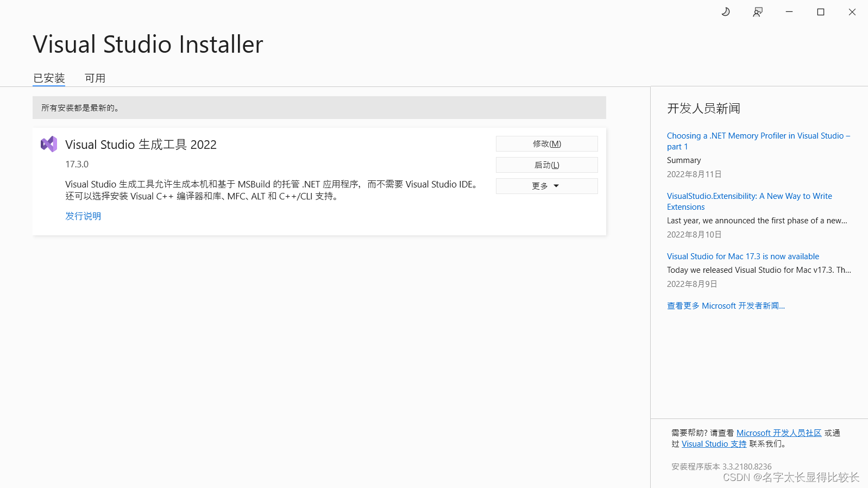Click the Visual Studio Installer heading
The width and height of the screenshot is (868, 488).
click(x=148, y=44)
